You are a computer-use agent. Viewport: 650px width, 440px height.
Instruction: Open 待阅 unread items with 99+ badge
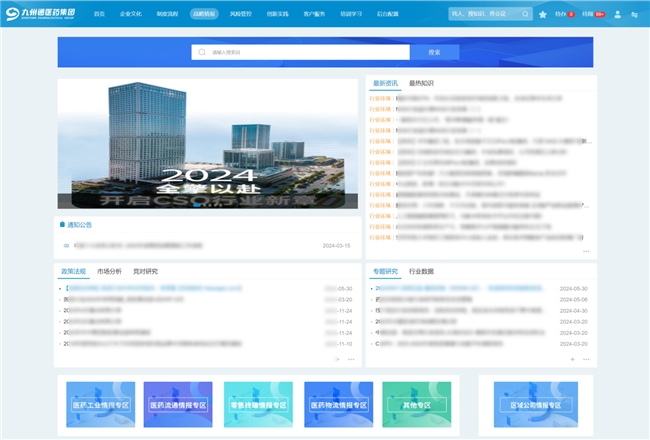coord(593,14)
